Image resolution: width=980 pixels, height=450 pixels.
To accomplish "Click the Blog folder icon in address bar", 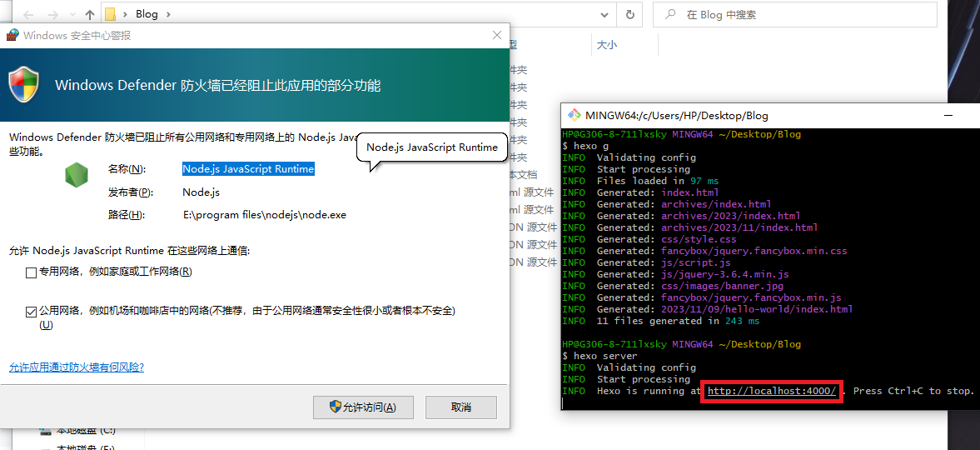I will [x=110, y=14].
